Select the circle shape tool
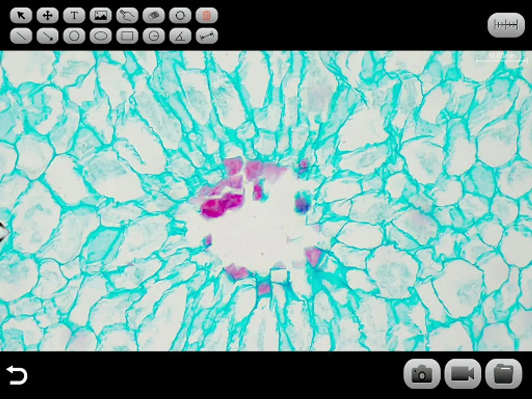 click(x=74, y=36)
